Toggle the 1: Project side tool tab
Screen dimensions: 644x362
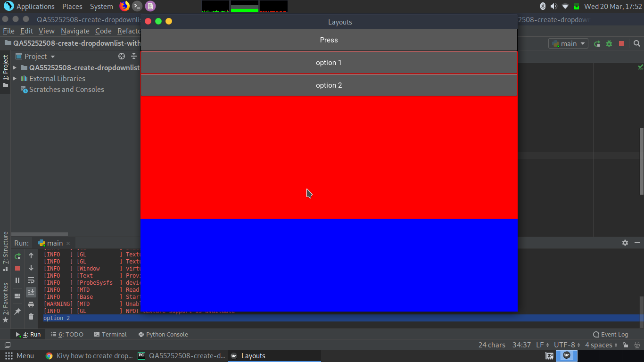(5, 71)
